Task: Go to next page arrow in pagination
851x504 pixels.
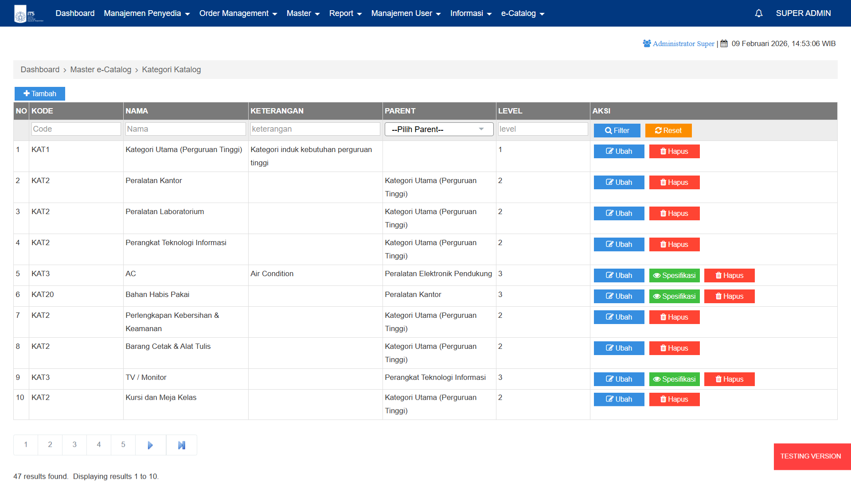Action: 150,445
